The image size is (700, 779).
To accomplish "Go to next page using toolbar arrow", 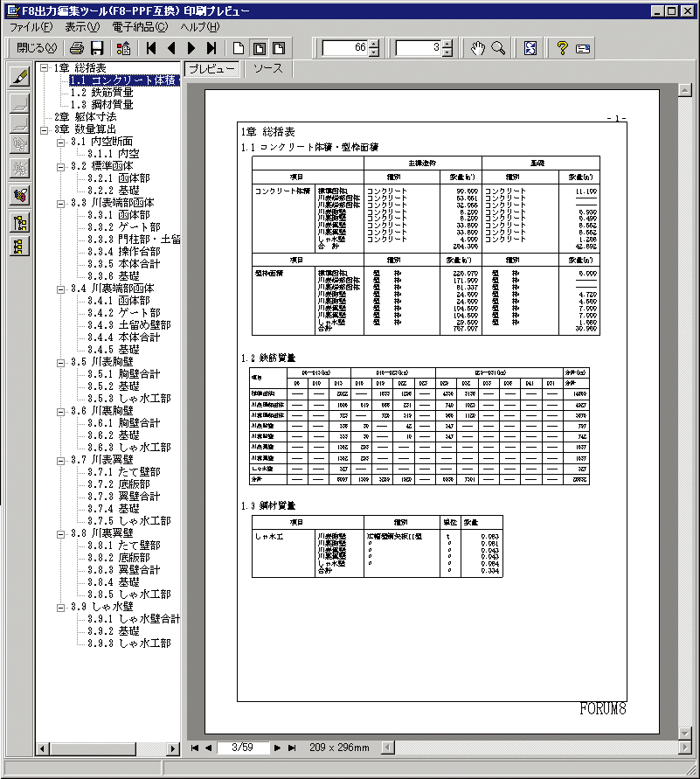I will point(191,48).
